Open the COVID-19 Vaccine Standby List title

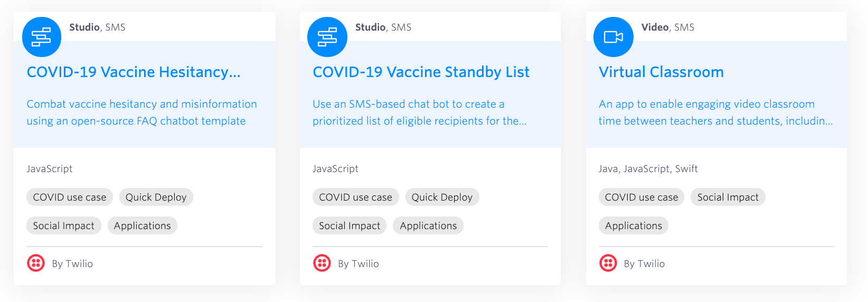click(x=421, y=72)
